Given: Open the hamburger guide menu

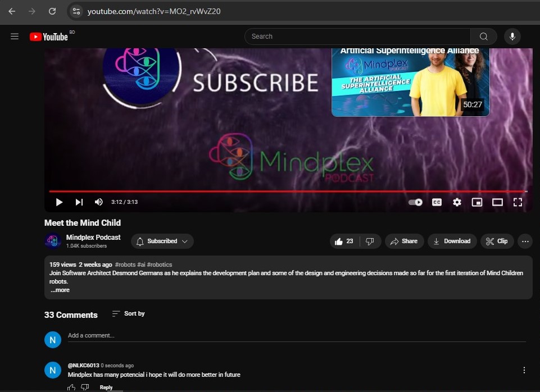Looking at the screenshot, I should (x=15, y=37).
